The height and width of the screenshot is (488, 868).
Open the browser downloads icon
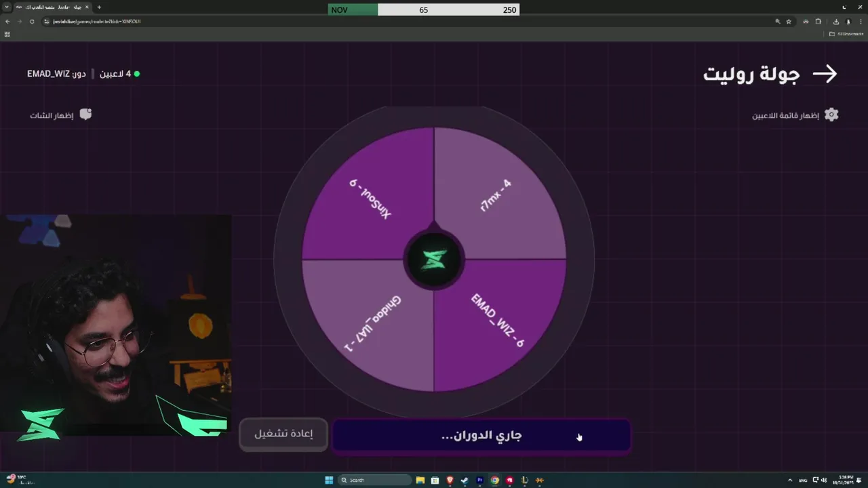pyautogui.click(x=836, y=21)
